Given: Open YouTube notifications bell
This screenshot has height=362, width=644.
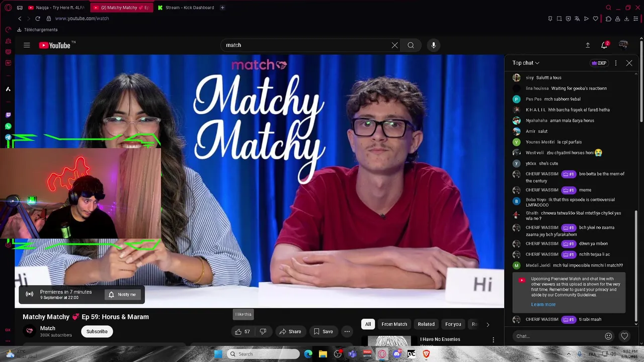Looking at the screenshot, I should click(x=604, y=45).
